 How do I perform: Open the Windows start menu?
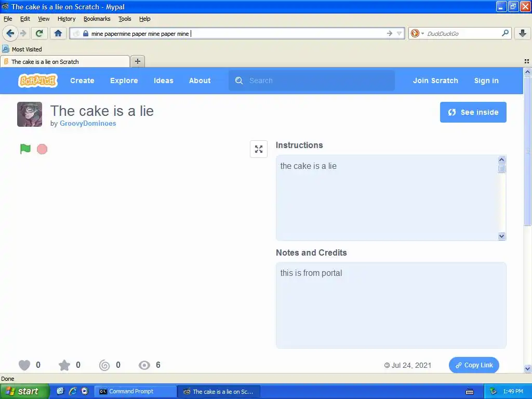pyautogui.click(x=25, y=391)
